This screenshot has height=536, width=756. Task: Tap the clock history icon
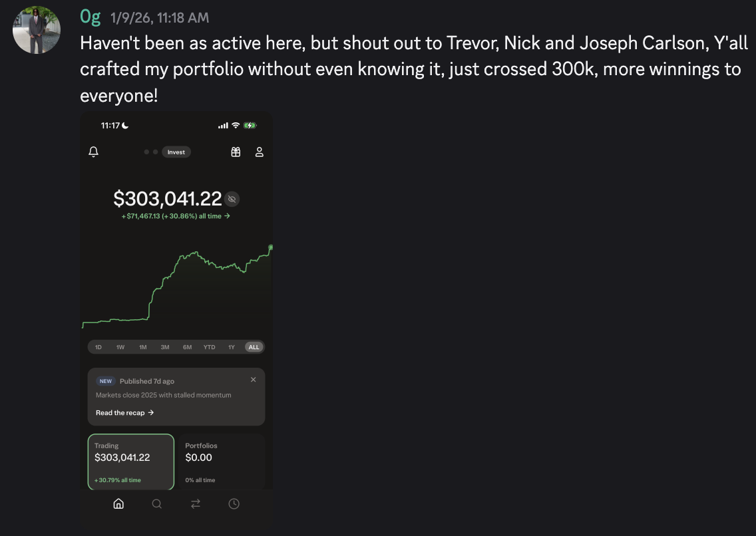(234, 503)
